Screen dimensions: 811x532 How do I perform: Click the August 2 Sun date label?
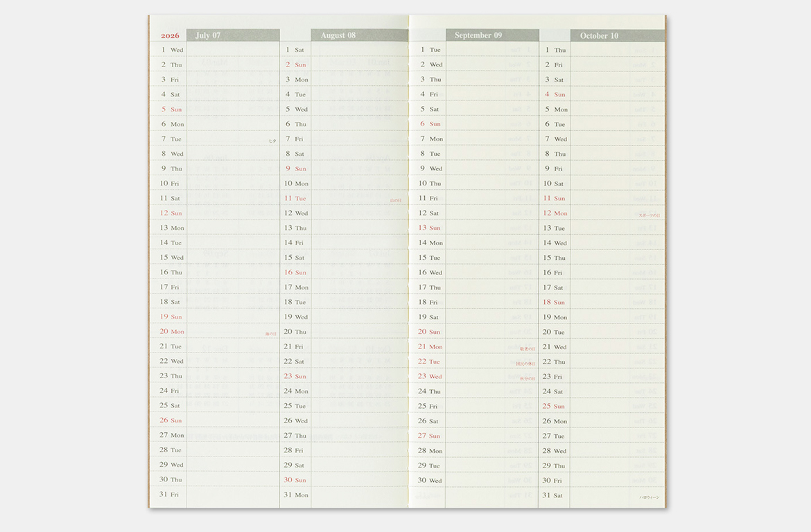tap(296, 64)
